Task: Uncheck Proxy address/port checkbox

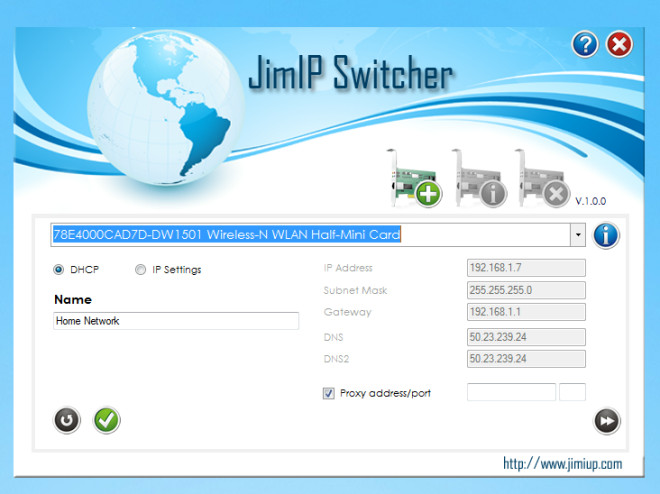Action: [329, 393]
